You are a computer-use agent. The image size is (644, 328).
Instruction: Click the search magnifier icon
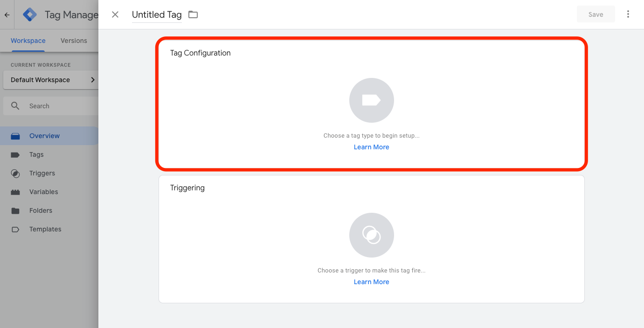(x=15, y=106)
